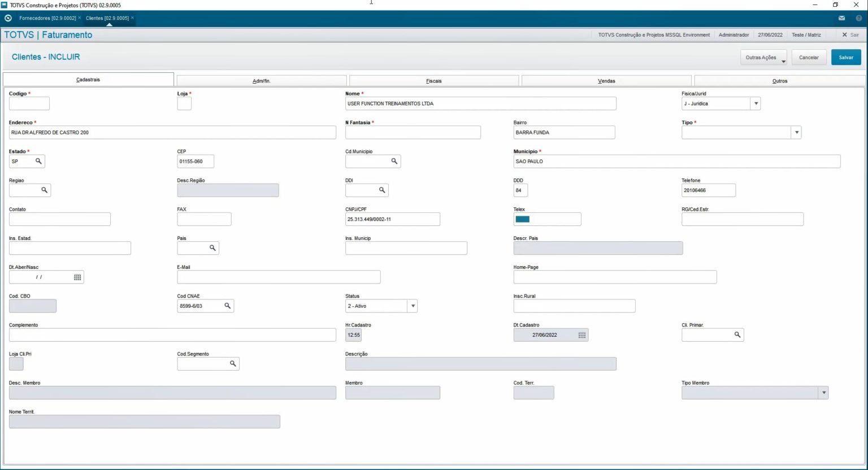Close the Fornecedores tab
Screen dimensions: 868x470
coord(80,18)
